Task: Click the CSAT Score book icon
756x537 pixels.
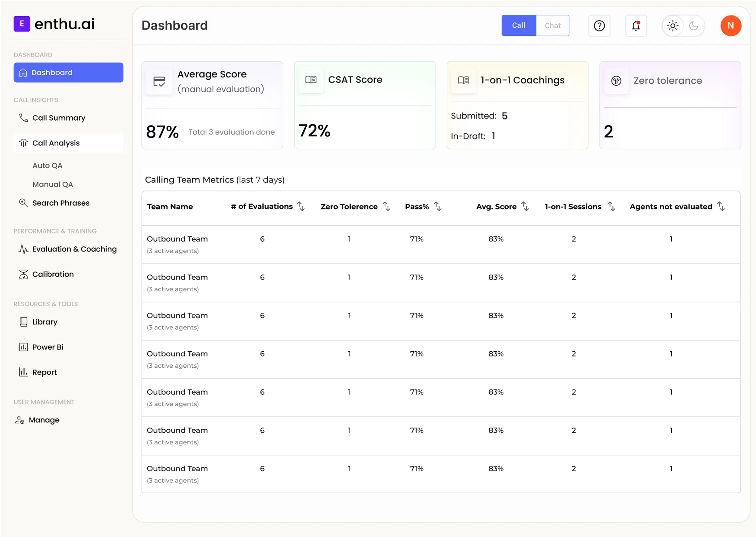Action: tap(311, 80)
